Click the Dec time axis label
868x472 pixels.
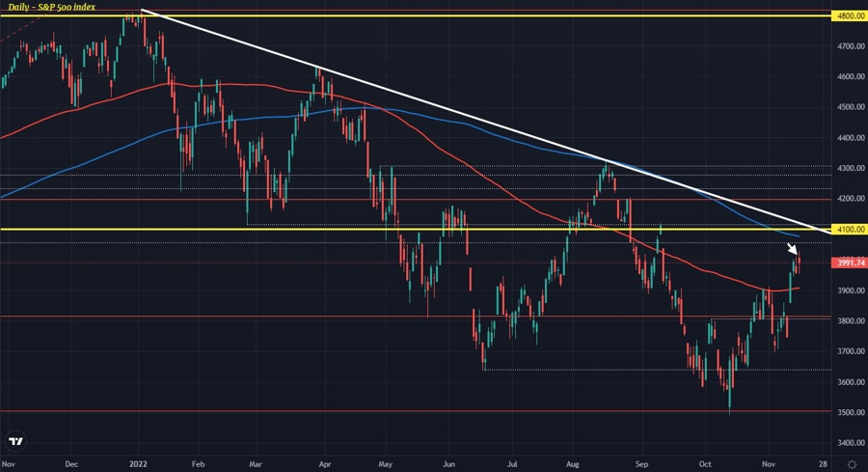71,463
